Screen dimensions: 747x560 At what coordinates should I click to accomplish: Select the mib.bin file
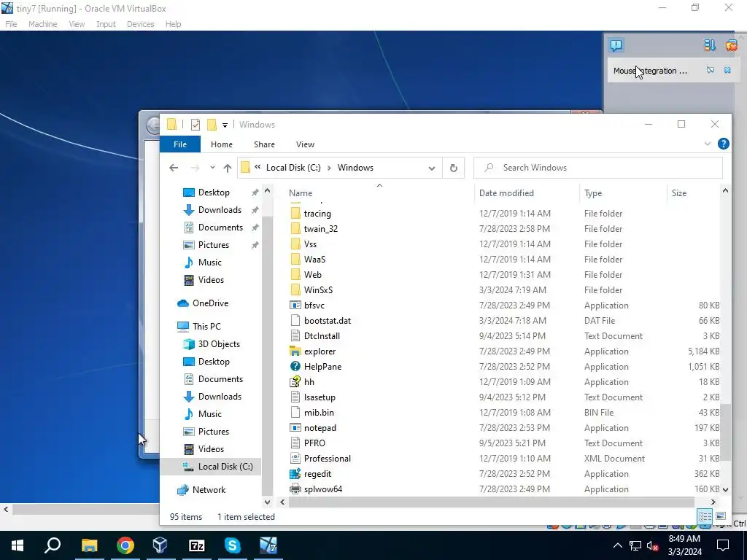tap(319, 413)
